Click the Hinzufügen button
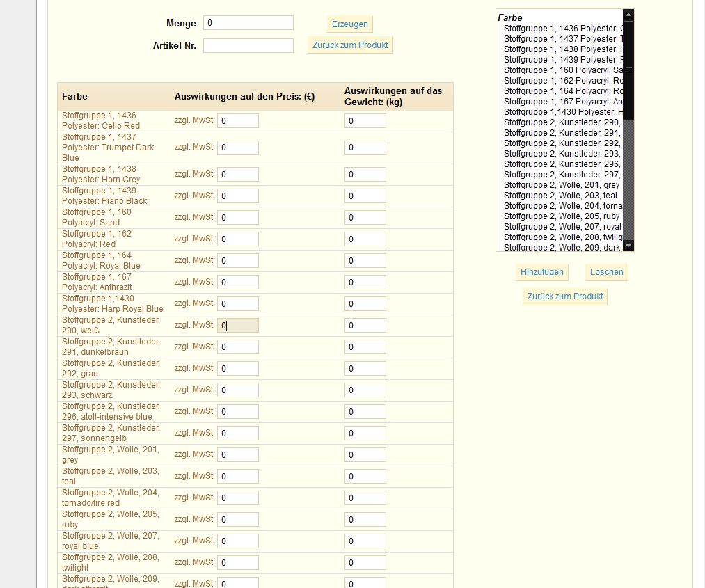Image resolution: width=705 pixels, height=588 pixels. pyautogui.click(x=541, y=272)
